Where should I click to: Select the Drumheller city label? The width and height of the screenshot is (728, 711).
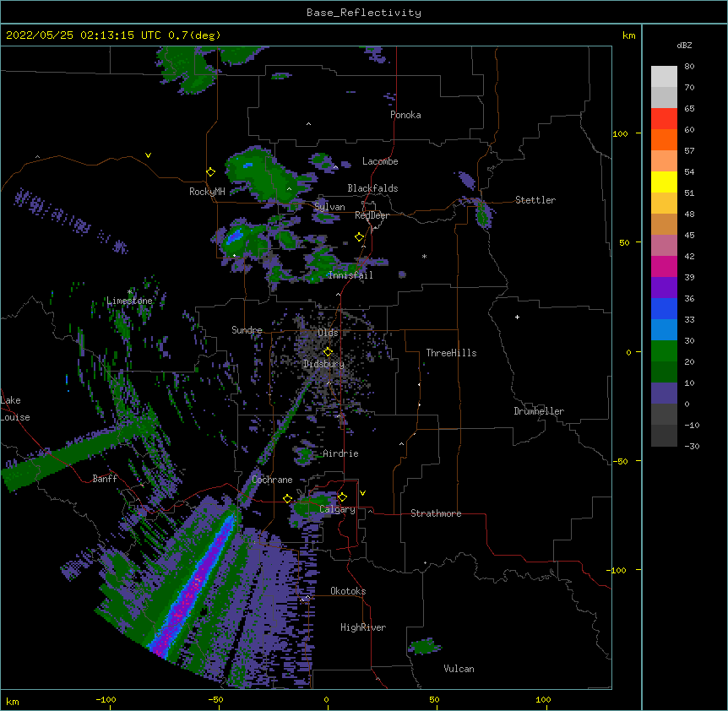click(x=539, y=411)
